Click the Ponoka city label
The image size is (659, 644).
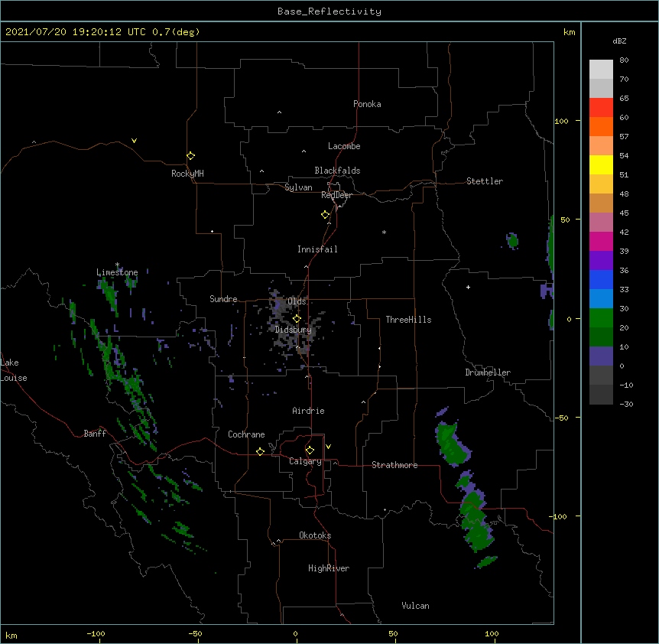click(x=367, y=104)
